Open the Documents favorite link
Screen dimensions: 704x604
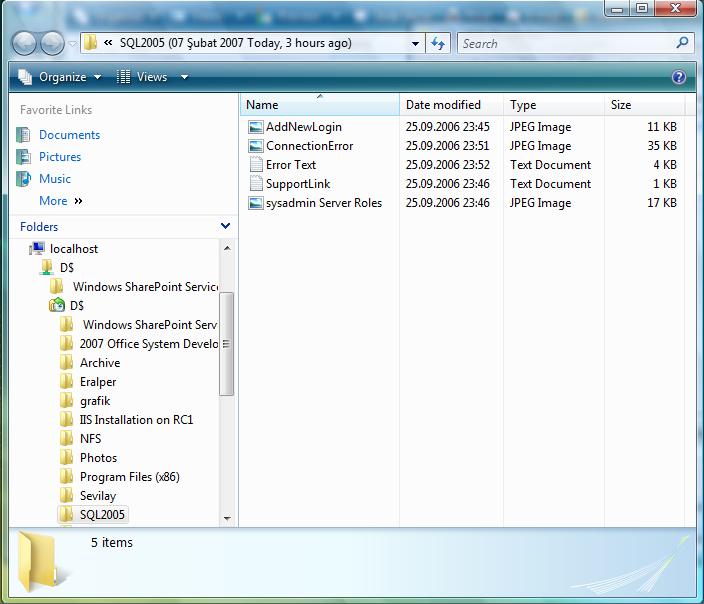point(70,135)
